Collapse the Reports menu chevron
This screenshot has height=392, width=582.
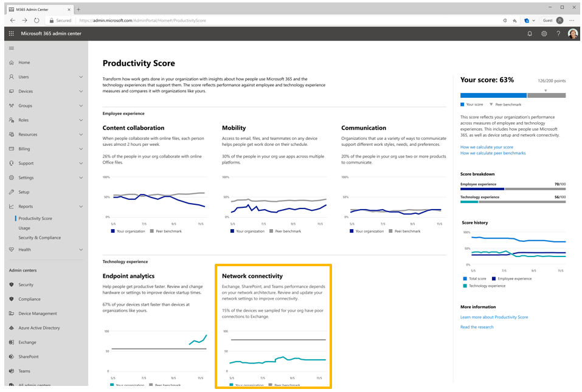point(81,206)
